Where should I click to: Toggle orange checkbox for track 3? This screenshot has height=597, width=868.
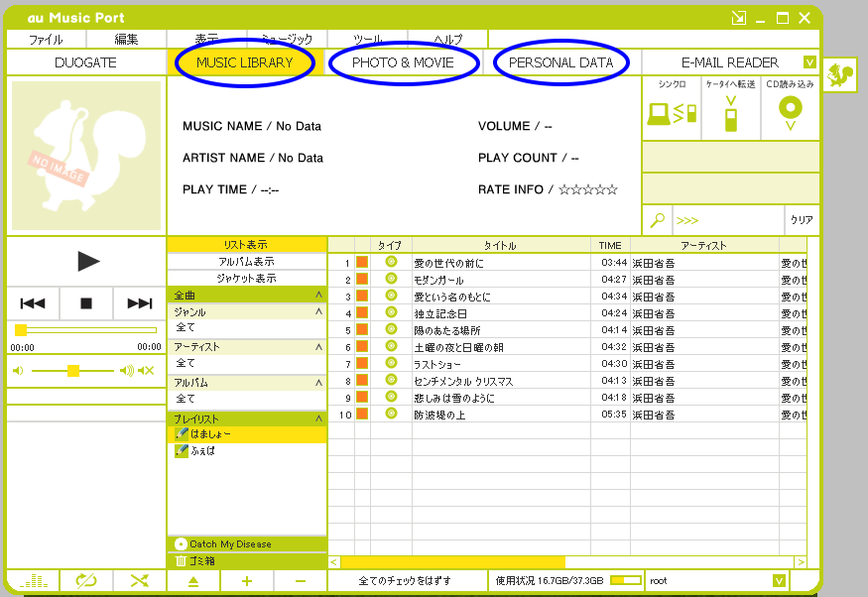click(x=362, y=296)
